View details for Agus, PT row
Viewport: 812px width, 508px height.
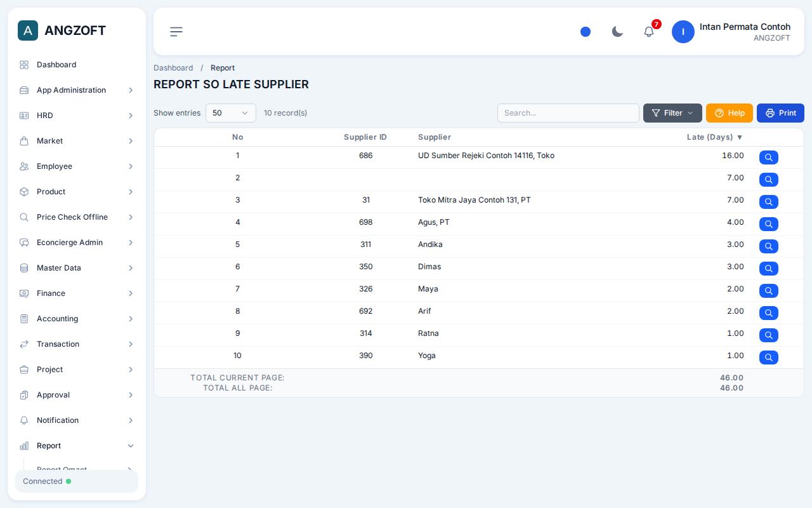[x=769, y=224]
